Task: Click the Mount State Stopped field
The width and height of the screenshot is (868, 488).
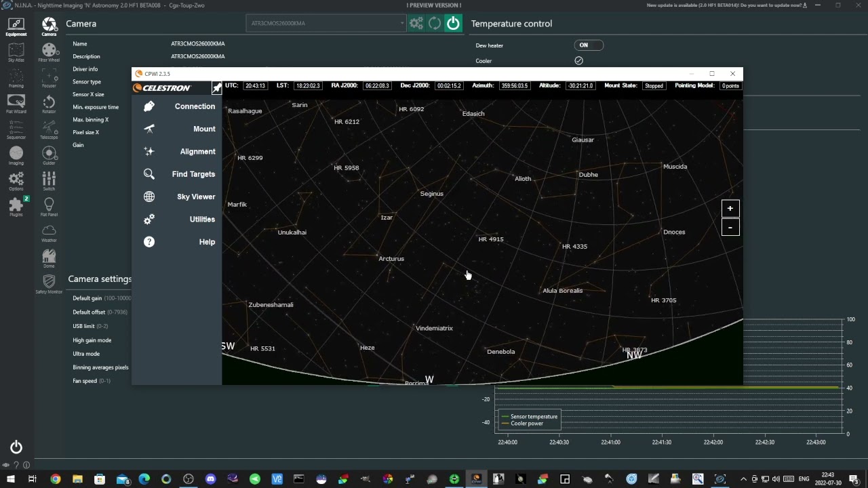Action: (654, 86)
